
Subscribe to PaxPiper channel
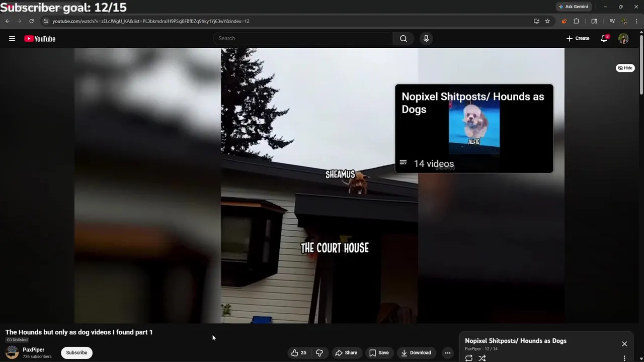pos(76,353)
